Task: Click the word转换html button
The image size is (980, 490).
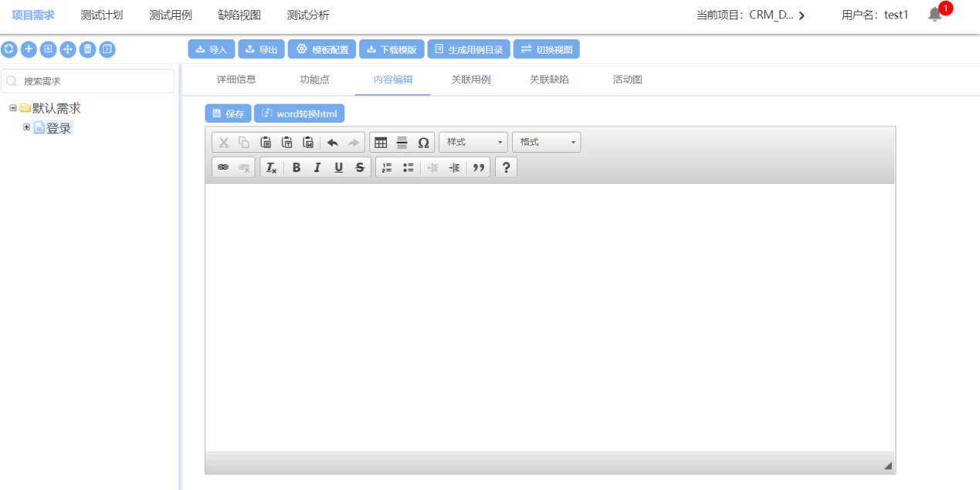Action: [x=300, y=113]
